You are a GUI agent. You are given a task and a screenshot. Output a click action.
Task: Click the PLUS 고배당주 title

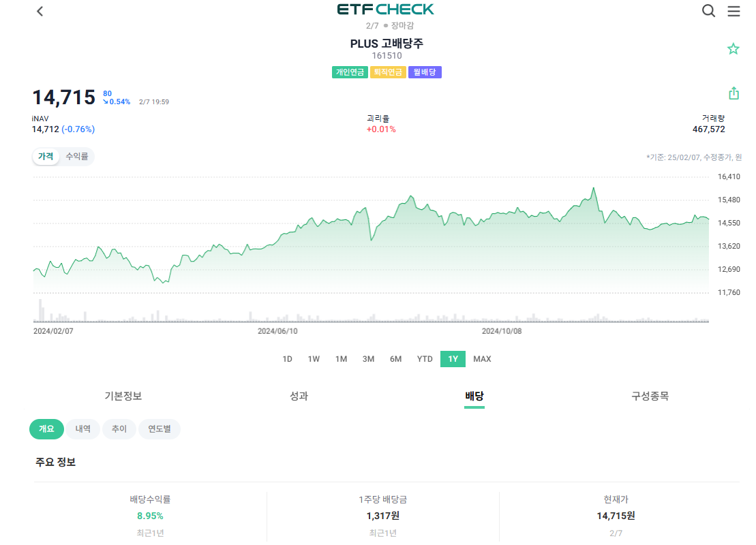(x=387, y=44)
